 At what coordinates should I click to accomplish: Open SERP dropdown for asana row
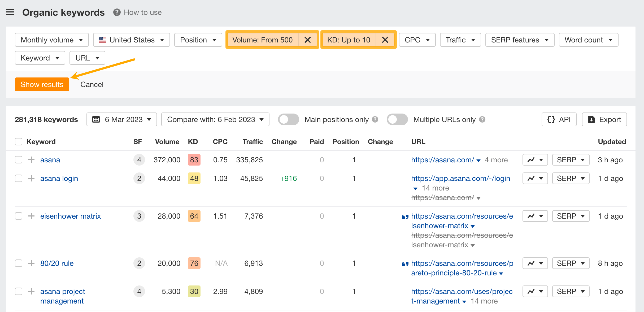pos(571,160)
